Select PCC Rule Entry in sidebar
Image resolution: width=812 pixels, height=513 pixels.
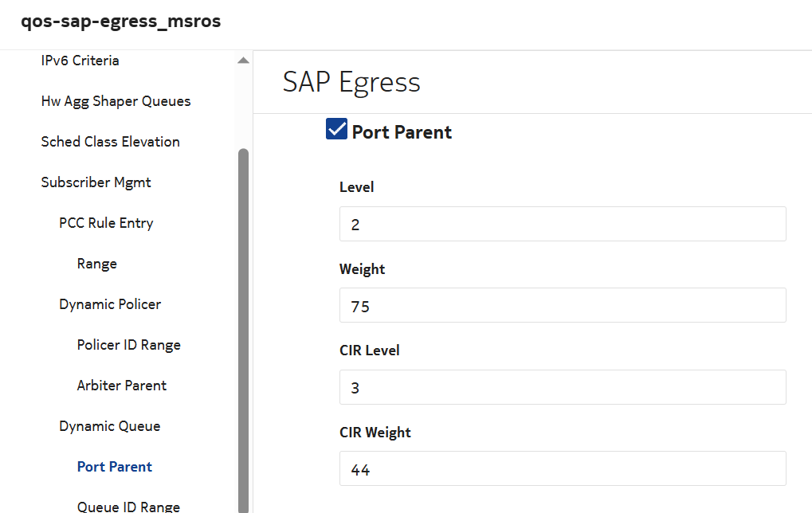click(x=106, y=223)
